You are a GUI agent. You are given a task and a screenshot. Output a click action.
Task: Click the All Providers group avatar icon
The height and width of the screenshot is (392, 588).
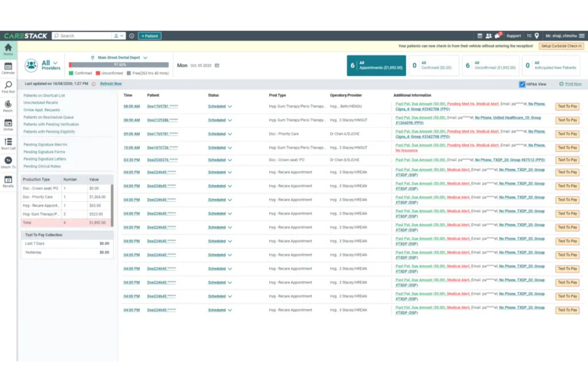coord(32,65)
